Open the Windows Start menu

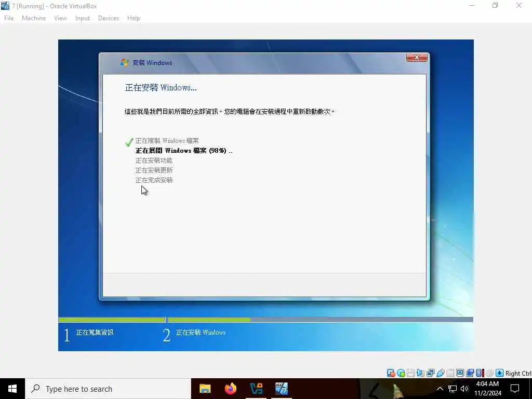[12, 389]
